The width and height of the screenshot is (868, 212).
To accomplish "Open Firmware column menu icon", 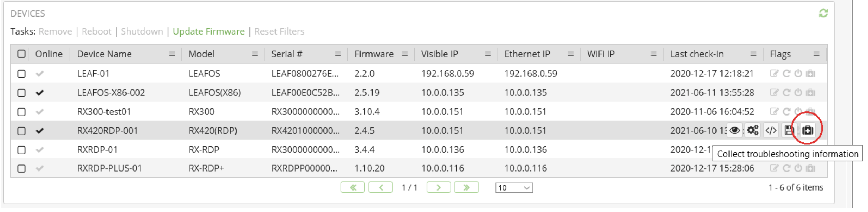I will 405,54.
